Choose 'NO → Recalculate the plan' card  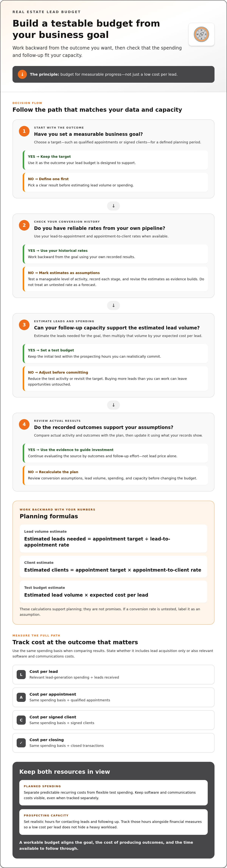coord(115,475)
